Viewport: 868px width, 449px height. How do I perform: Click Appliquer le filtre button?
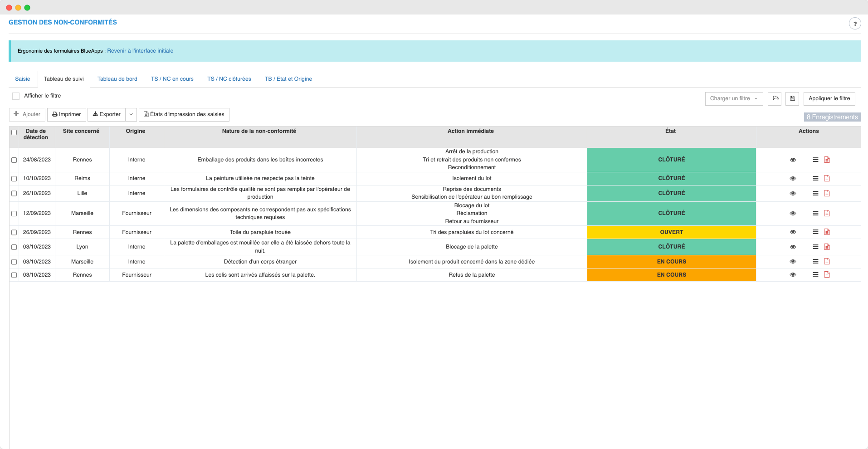(x=829, y=98)
